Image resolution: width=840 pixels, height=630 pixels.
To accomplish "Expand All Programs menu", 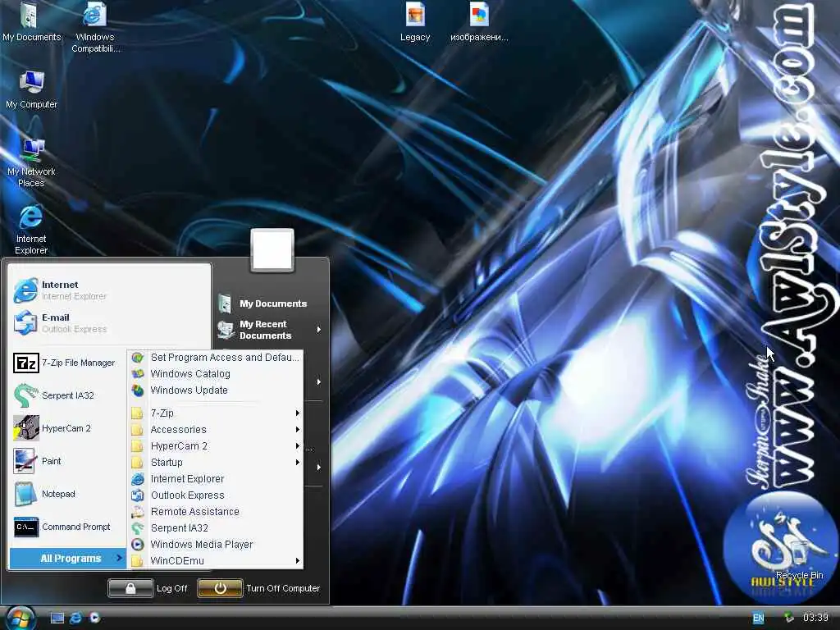I will tap(68, 558).
